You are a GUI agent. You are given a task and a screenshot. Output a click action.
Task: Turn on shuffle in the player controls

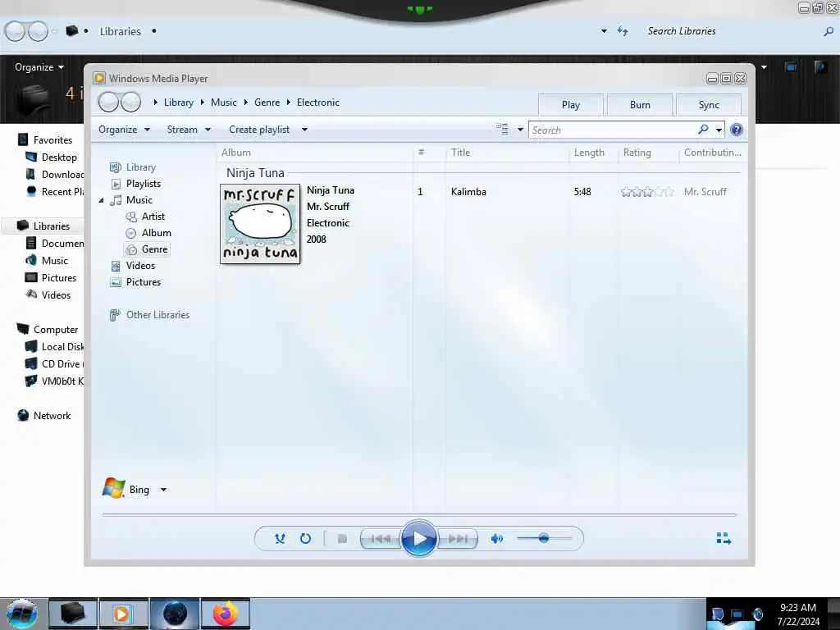coord(280,538)
